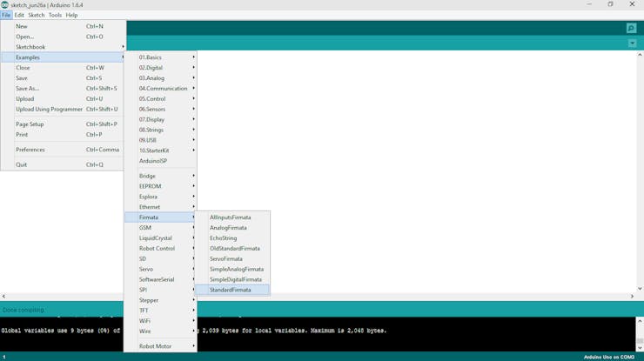
Task: Click the tab dropdown arrow icon
Action: (x=632, y=43)
